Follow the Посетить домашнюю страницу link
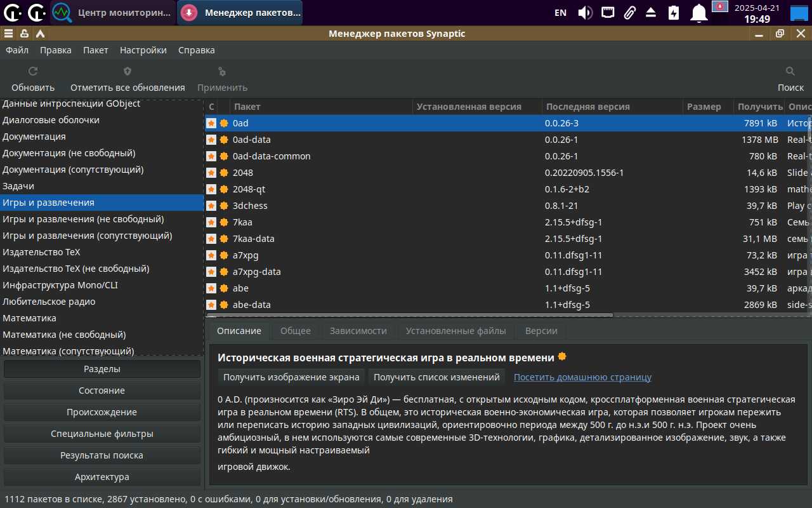This screenshot has width=812, height=508. [582, 377]
